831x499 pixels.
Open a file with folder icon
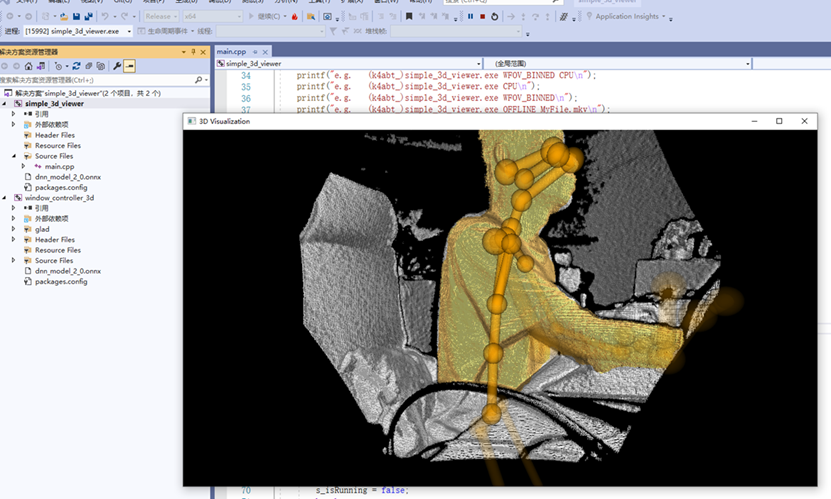[64, 16]
